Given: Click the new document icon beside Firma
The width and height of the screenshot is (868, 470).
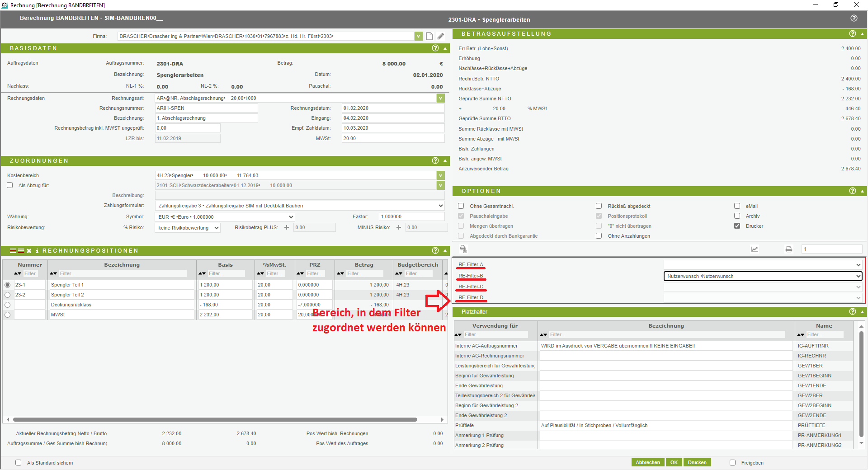Looking at the screenshot, I should [429, 36].
